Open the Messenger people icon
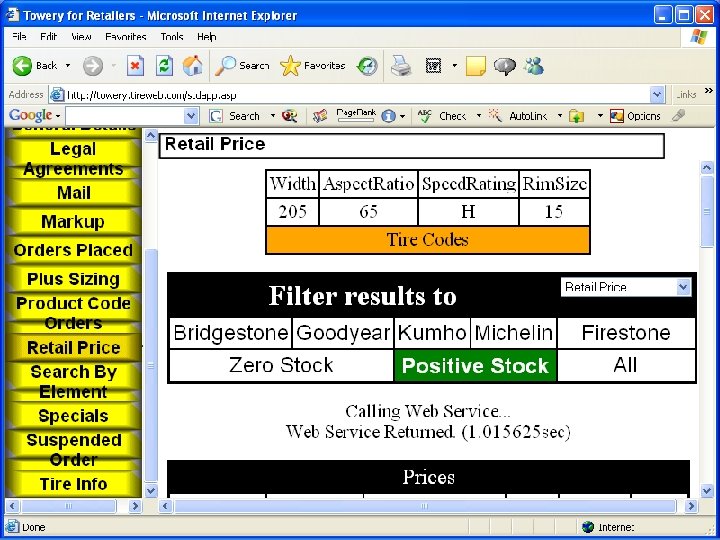 pyautogui.click(x=534, y=66)
